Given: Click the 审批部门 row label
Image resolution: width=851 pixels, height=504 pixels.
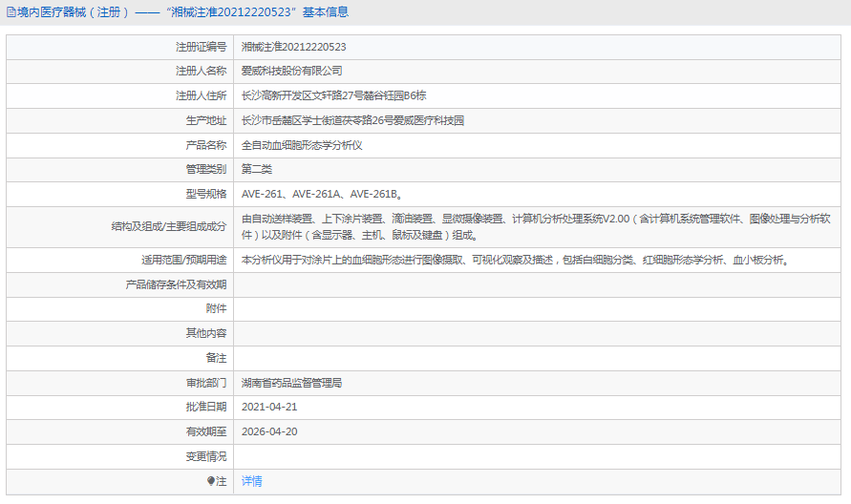Looking at the screenshot, I should tap(206, 383).
